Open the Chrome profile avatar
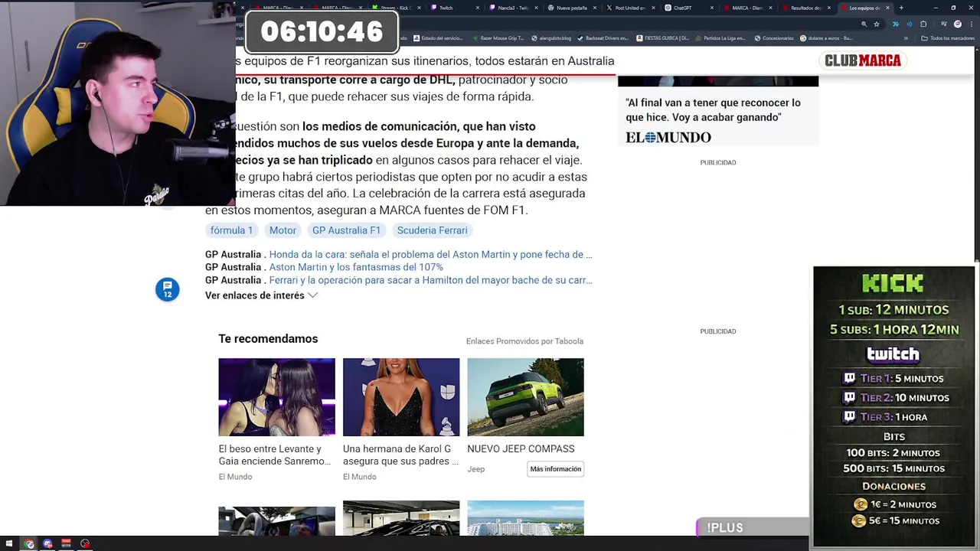 (957, 24)
